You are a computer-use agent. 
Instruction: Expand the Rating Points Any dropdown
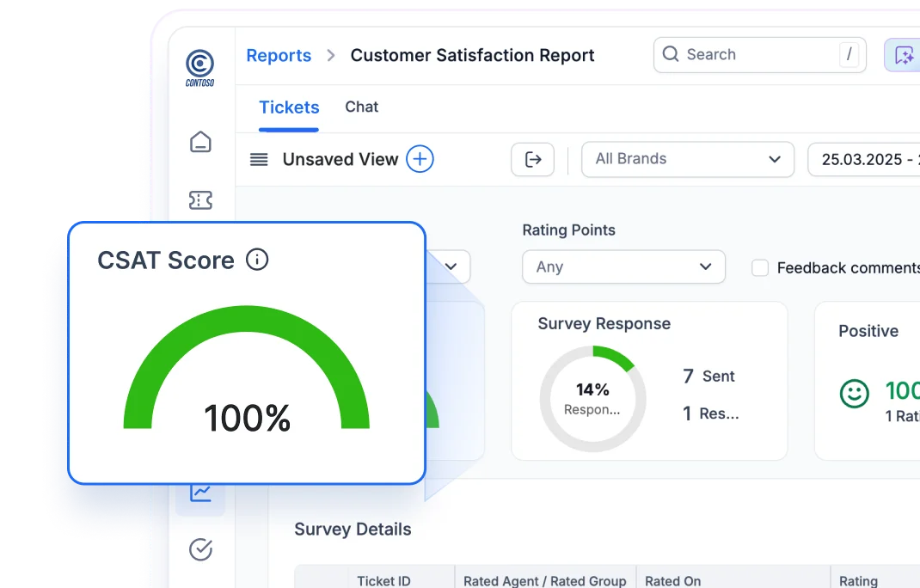point(623,266)
